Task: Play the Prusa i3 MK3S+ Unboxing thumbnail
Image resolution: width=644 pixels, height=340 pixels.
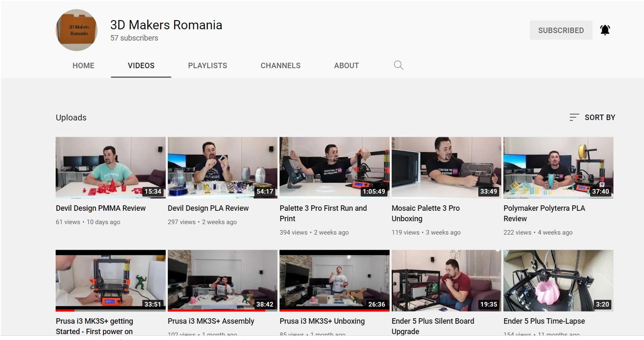Action: [x=334, y=281]
